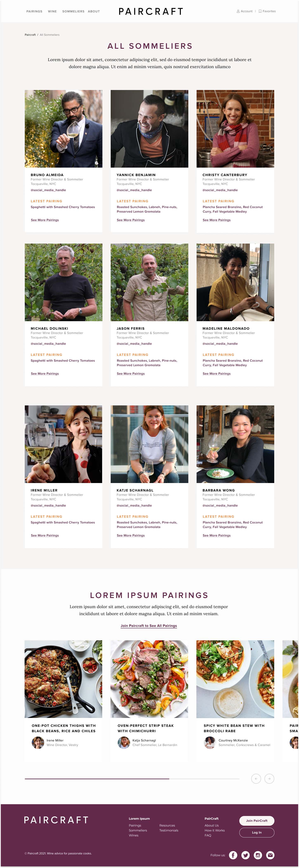This screenshot has height=868, width=299.
Task: Open the Instagram social icon in footer
Action: click(258, 855)
